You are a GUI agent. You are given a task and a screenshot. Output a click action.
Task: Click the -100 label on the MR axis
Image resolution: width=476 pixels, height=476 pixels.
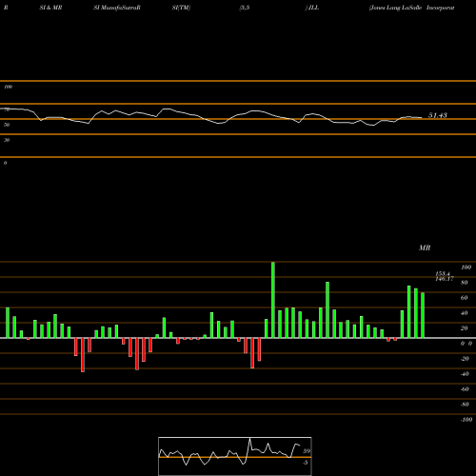466,420
